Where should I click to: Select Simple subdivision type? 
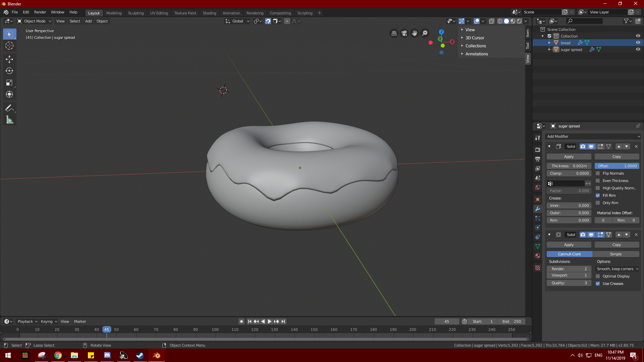coord(616,254)
